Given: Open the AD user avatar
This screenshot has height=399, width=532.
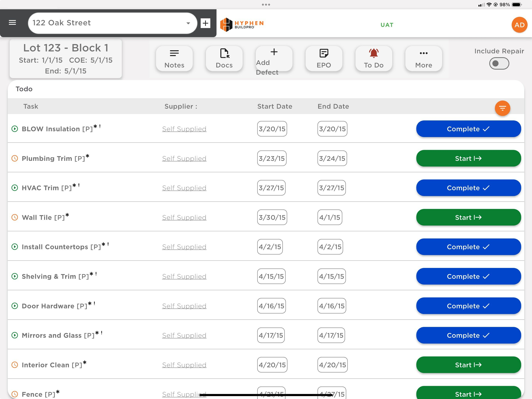Looking at the screenshot, I should pos(519,25).
